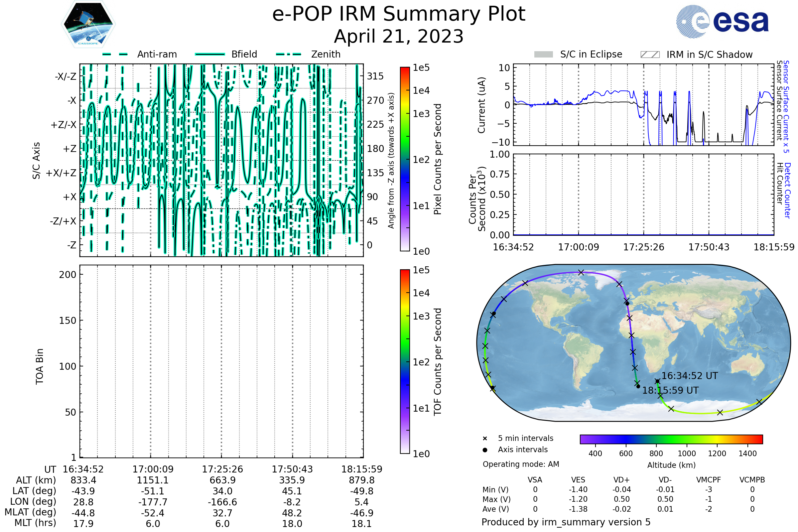Click the Bfield solid legend line

point(210,54)
